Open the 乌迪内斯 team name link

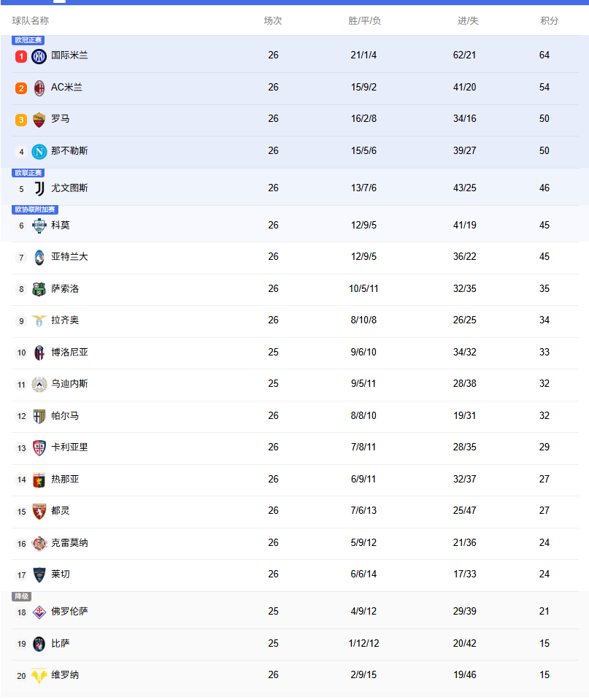[69, 383]
